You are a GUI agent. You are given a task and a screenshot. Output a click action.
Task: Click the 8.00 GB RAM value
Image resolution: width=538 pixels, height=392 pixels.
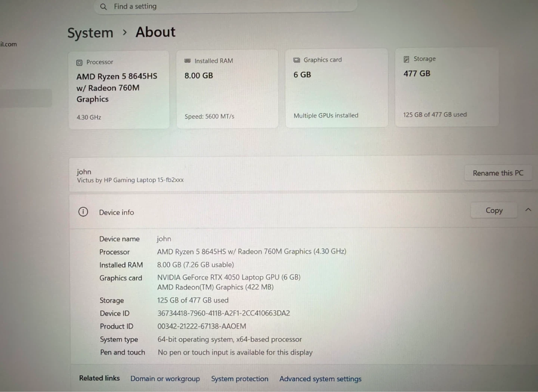tap(199, 76)
